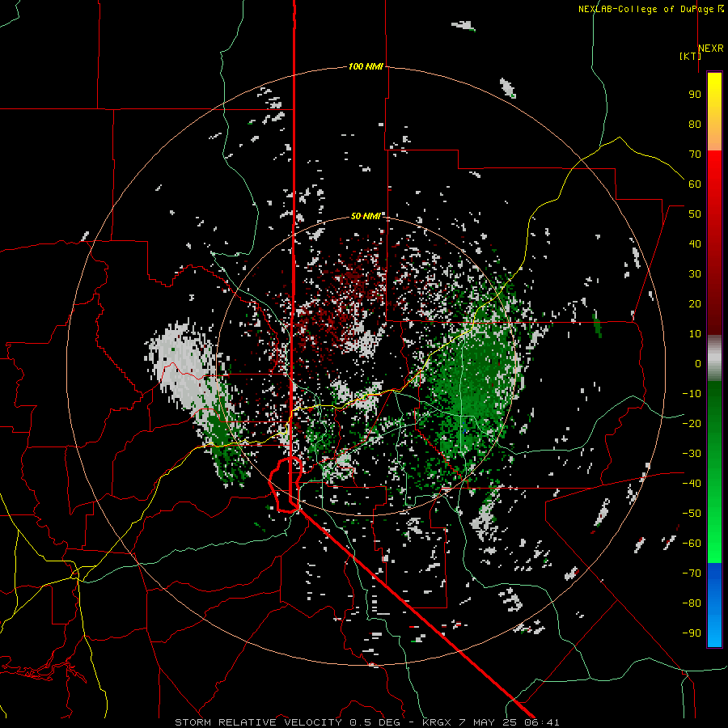Click the 10 value on velocity scale
The width and height of the screenshot is (728, 728).
tap(695, 334)
